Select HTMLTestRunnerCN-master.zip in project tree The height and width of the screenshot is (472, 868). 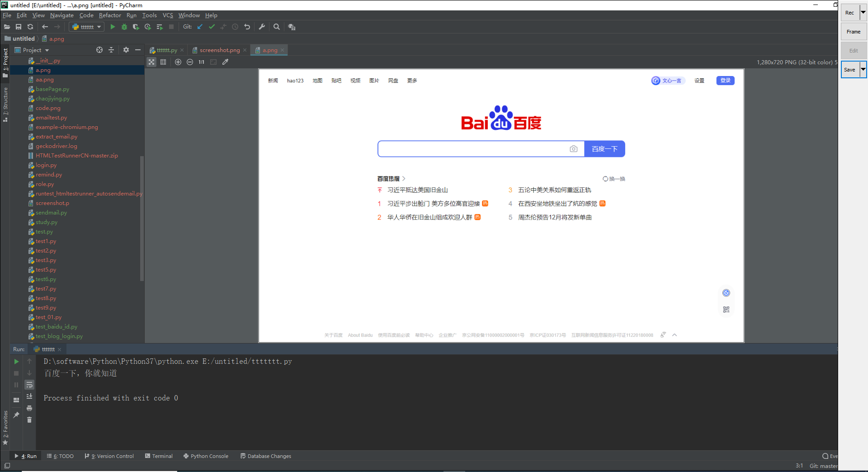pos(76,156)
